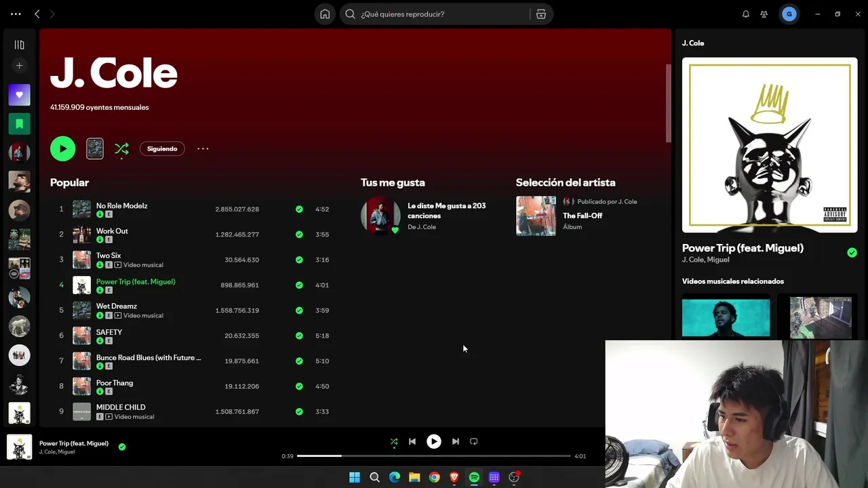Go back with the left arrow
868x488 pixels.
37,14
